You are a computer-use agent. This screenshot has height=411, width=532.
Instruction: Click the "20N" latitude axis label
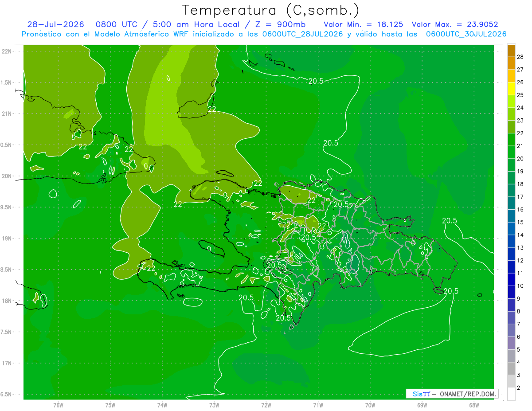(8, 176)
